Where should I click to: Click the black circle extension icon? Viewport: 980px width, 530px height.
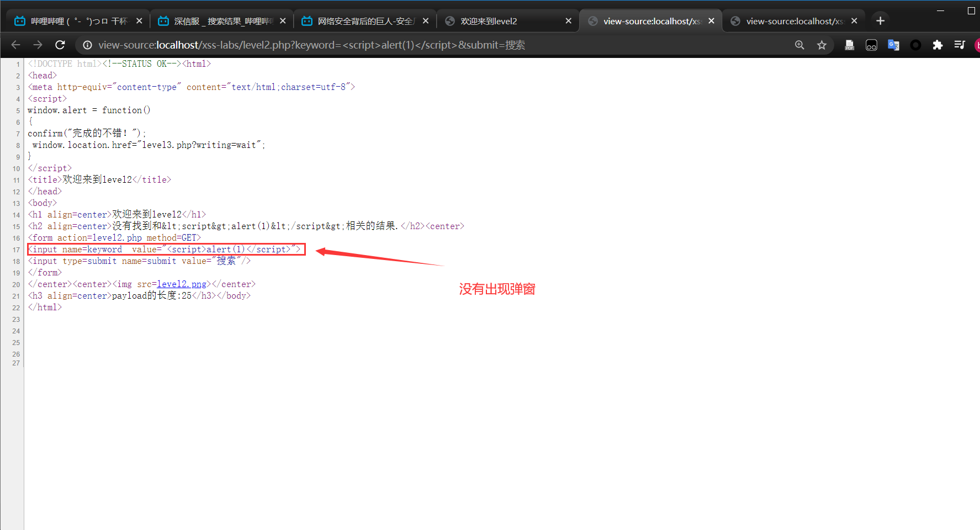tap(915, 45)
